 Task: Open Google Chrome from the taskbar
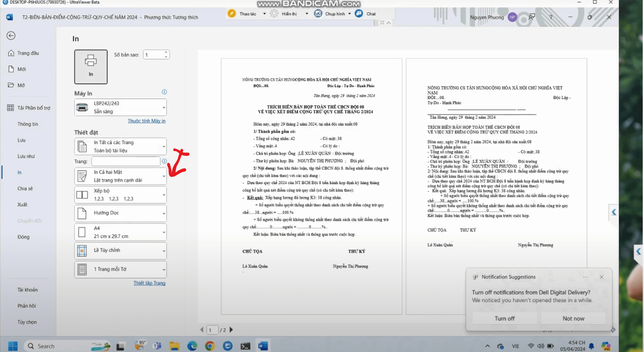[210, 346]
